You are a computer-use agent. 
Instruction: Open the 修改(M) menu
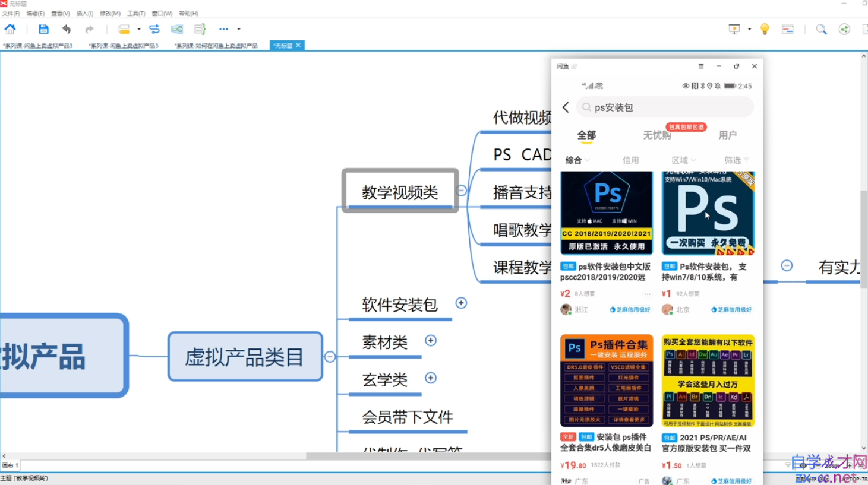tap(110, 13)
